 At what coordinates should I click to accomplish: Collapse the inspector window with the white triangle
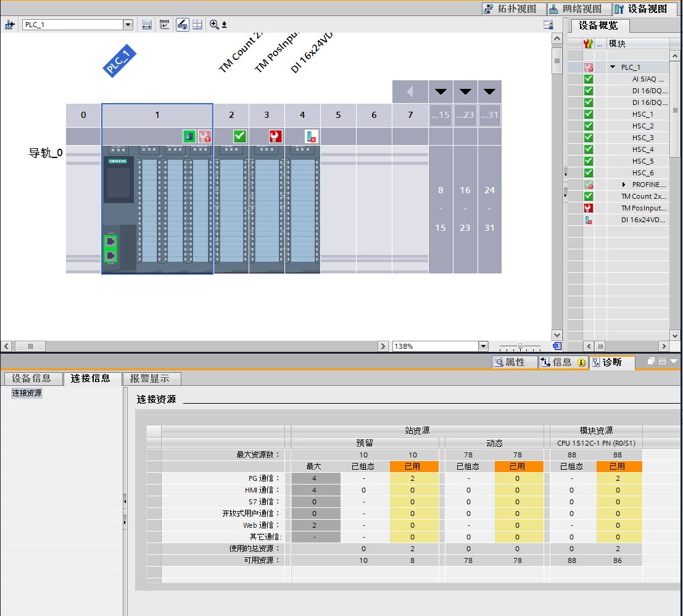(674, 361)
